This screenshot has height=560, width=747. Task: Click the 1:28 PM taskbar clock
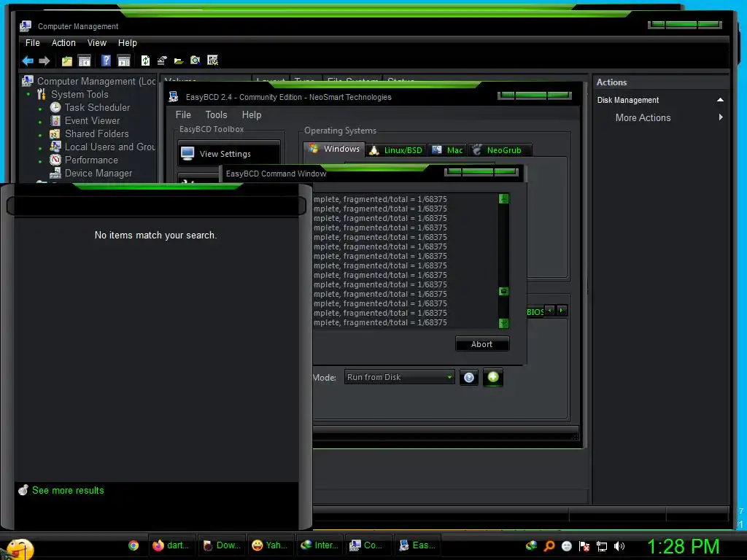pos(683,546)
